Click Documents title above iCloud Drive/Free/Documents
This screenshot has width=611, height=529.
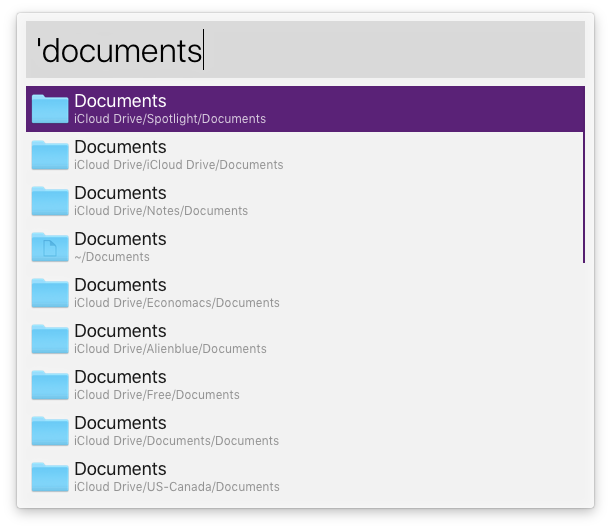click(x=120, y=377)
